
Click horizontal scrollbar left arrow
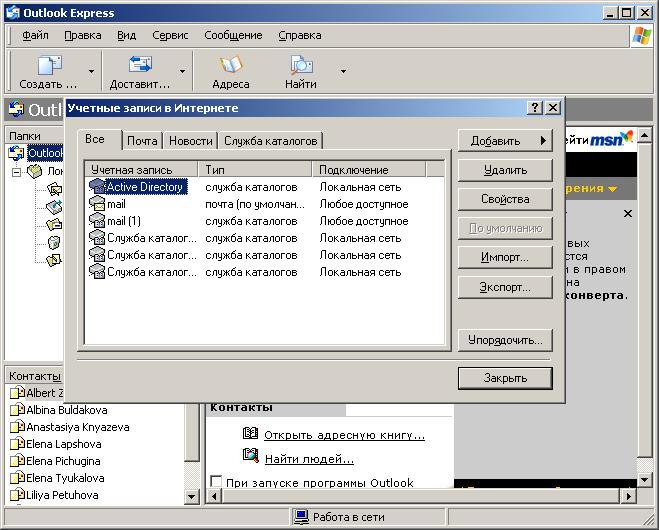[x=214, y=496]
